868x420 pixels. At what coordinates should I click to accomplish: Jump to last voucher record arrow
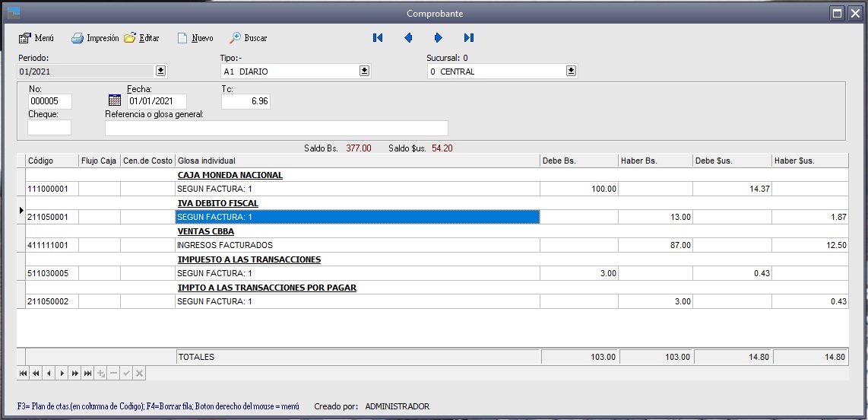tap(469, 38)
